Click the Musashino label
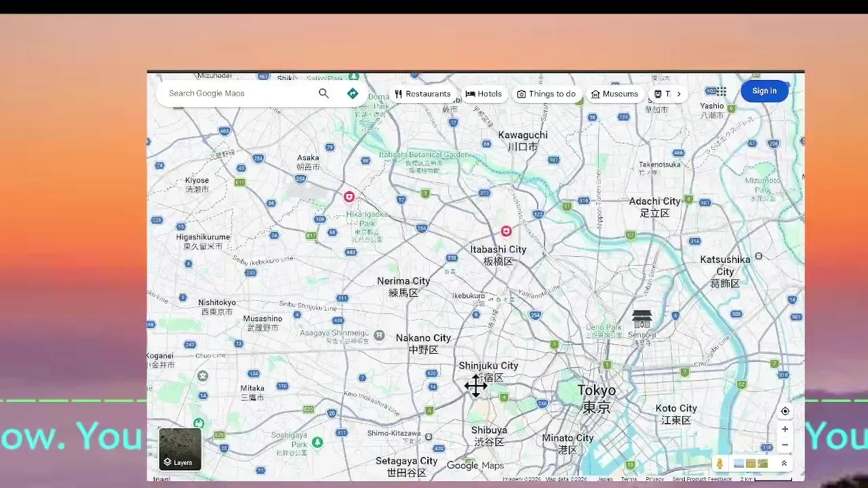This screenshot has height=488, width=868. [x=262, y=323]
